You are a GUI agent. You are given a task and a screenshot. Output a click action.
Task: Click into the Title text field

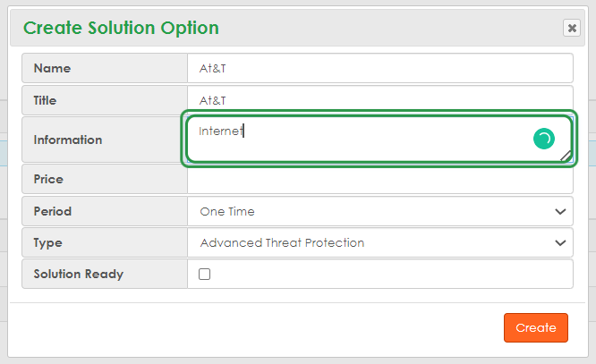pyautogui.click(x=380, y=100)
